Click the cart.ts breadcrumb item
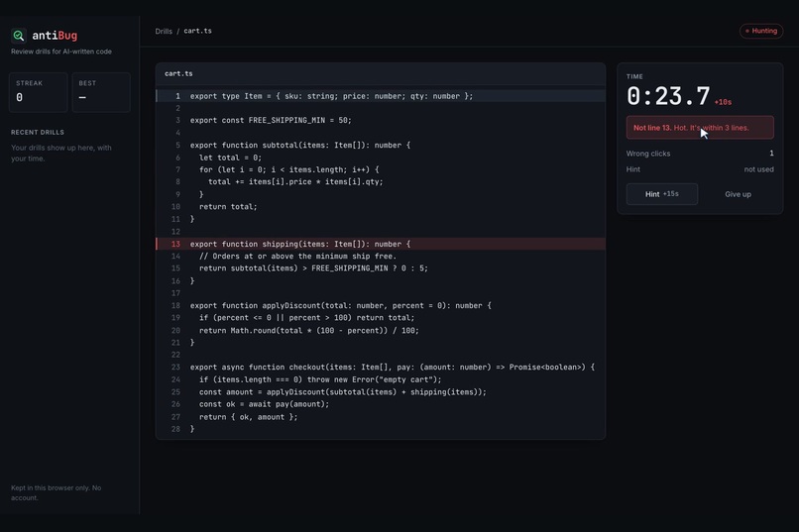This screenshot has height=532, width=799. point(197,31)
